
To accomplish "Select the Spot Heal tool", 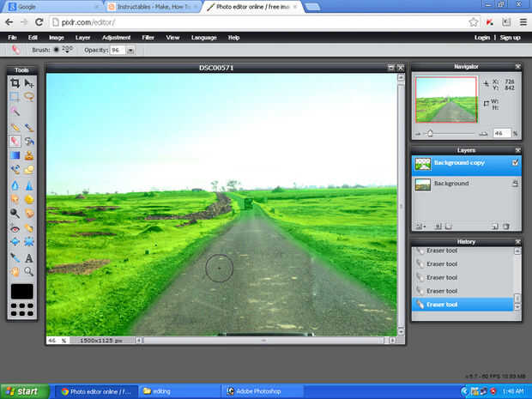I will pyautogui.click(x=29, y=229).
